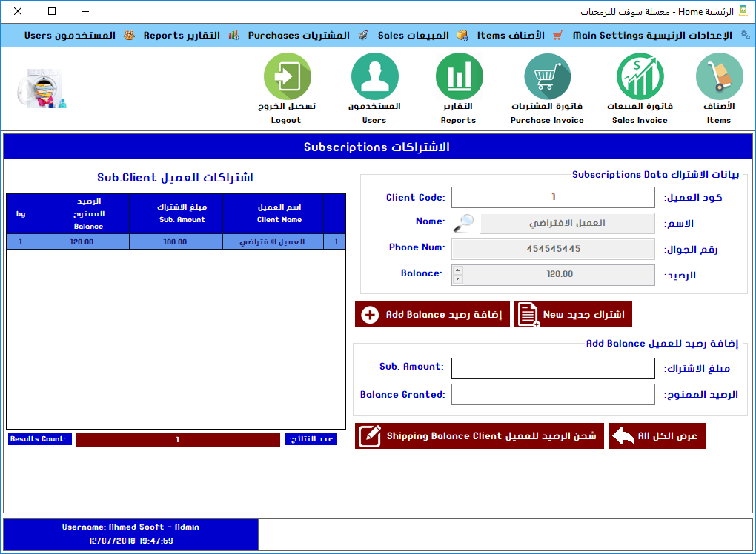The height and width of the screenshot is (554, 756).
Task: Click the Sub. Amount input field
Action: [x=553, y=368]
